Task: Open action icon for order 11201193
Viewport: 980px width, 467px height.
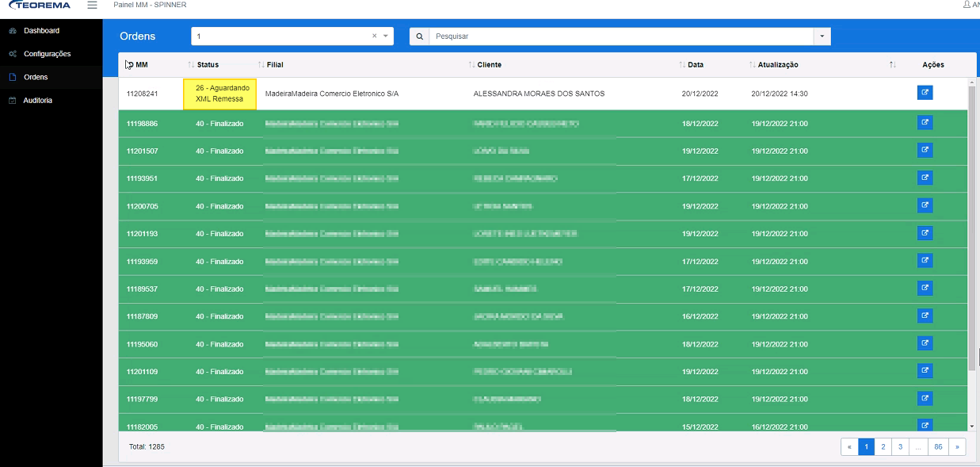Action: [925, 233]
